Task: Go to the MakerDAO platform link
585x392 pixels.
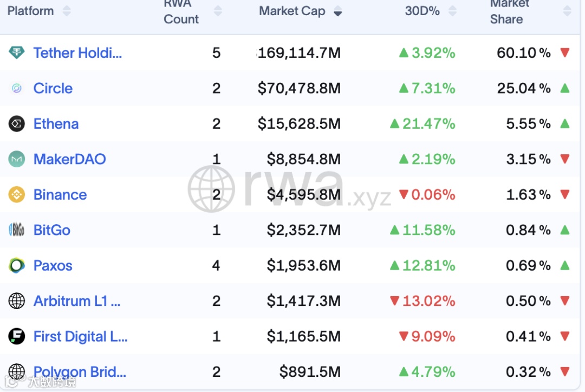Action: coord(69,159)
